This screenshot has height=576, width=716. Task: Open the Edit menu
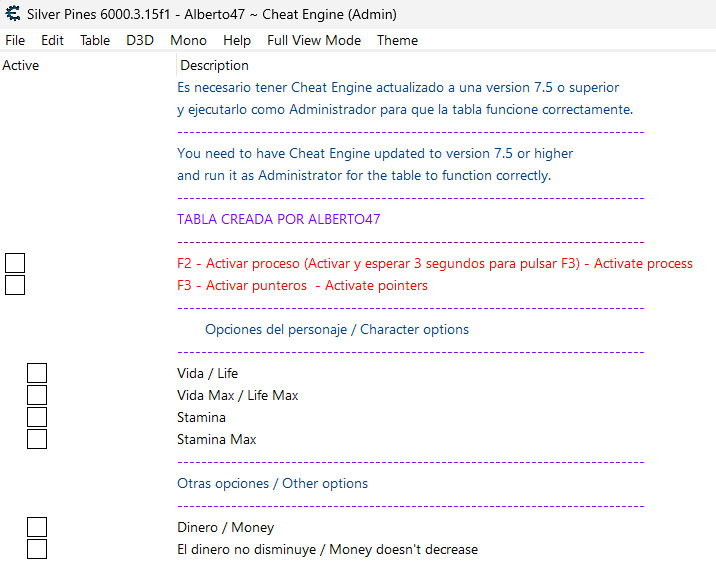click(x=52, y=40)
